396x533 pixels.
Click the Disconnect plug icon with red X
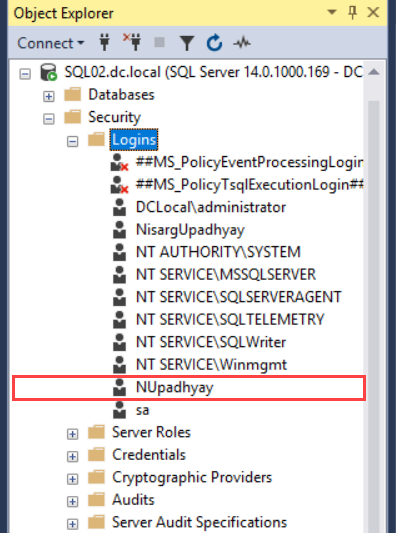coord(132,42)
